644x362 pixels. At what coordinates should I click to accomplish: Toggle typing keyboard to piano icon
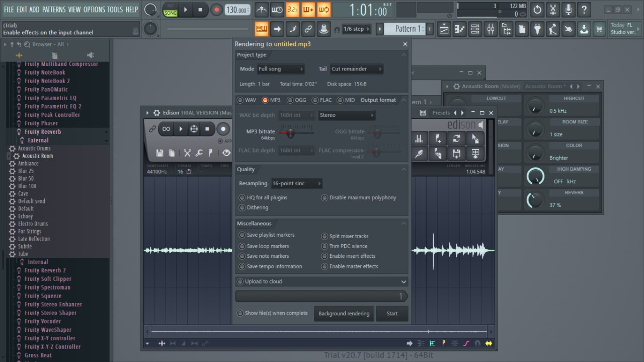262,29
